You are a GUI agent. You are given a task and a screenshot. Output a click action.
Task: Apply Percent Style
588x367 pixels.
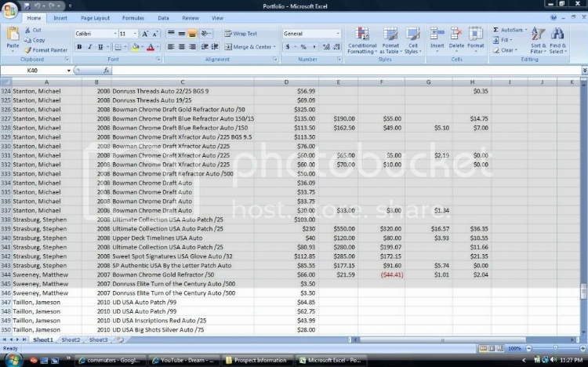click(303, 47)
